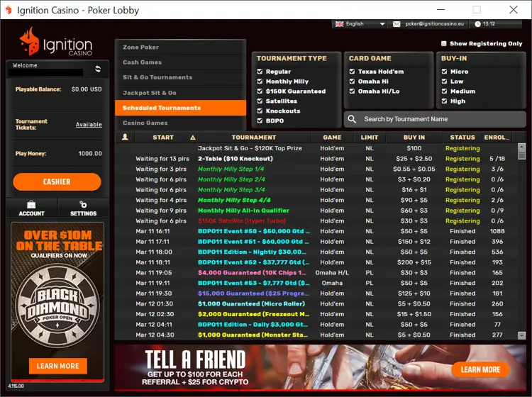Select $150K Satellite (Hyper Turbo) row

[316, 220]
